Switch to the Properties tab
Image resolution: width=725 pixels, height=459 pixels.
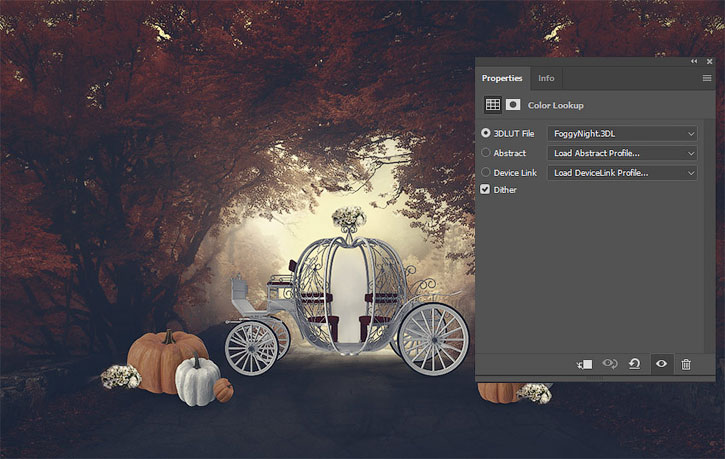click(x=502, y=78)
